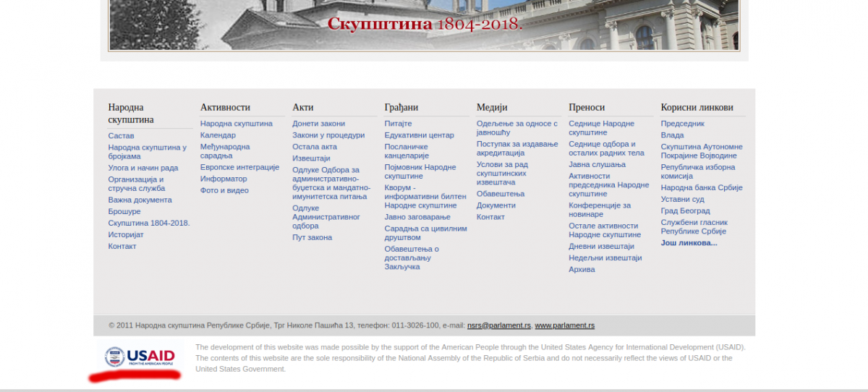The image size is (868, 392).
Task: Go to Међународна сарадња
Action: coord(225,151)
